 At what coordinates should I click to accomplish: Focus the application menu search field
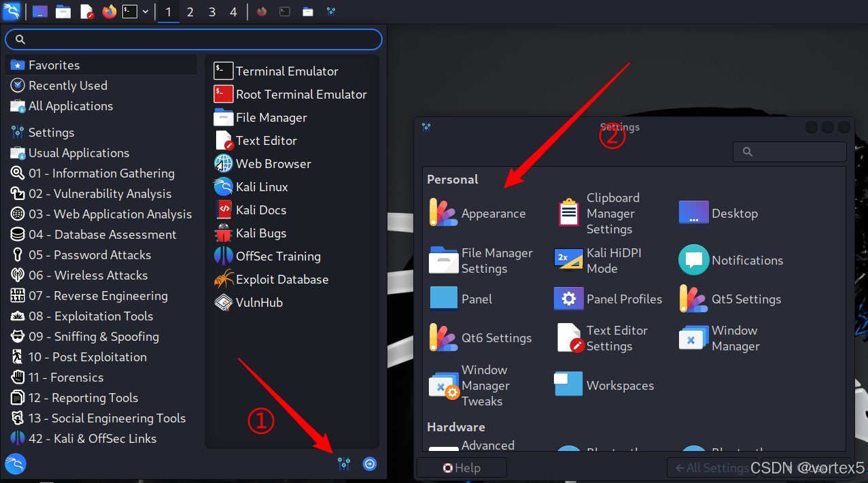(x=194, y=39)
